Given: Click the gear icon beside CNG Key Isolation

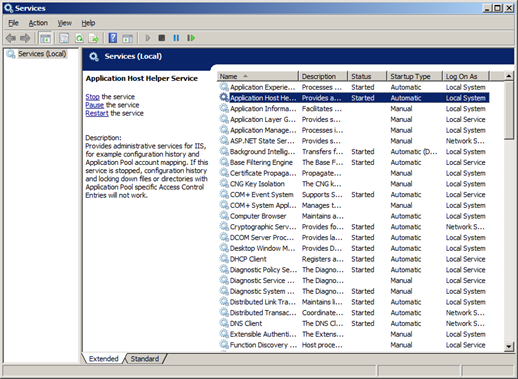Looking at the screenshot, I should (x=224, y=184).
